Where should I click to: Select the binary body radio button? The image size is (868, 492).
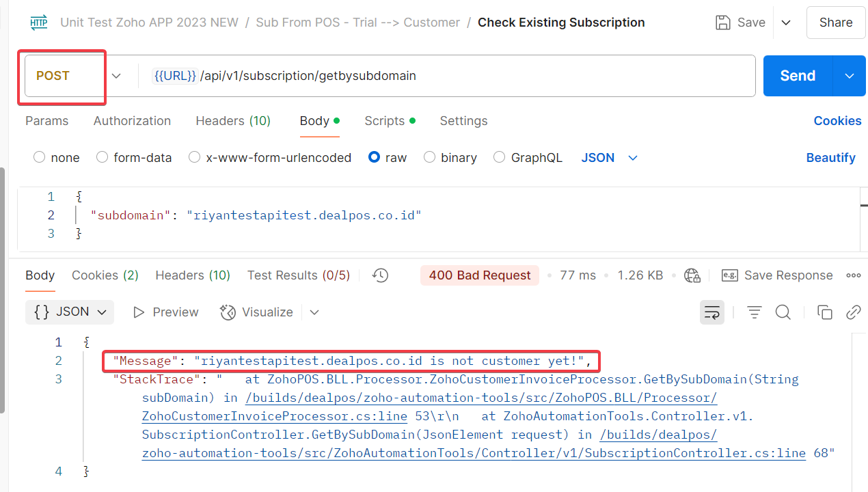429,157
